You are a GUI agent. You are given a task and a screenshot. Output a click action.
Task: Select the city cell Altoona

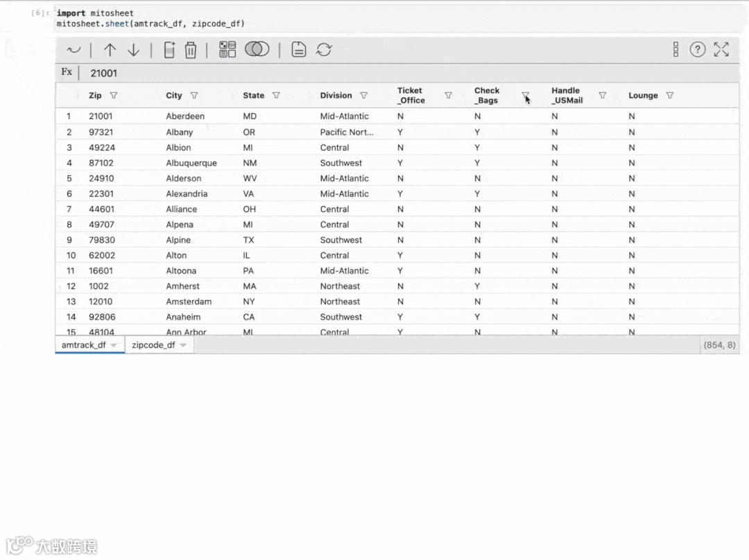(x=181, y=271)
